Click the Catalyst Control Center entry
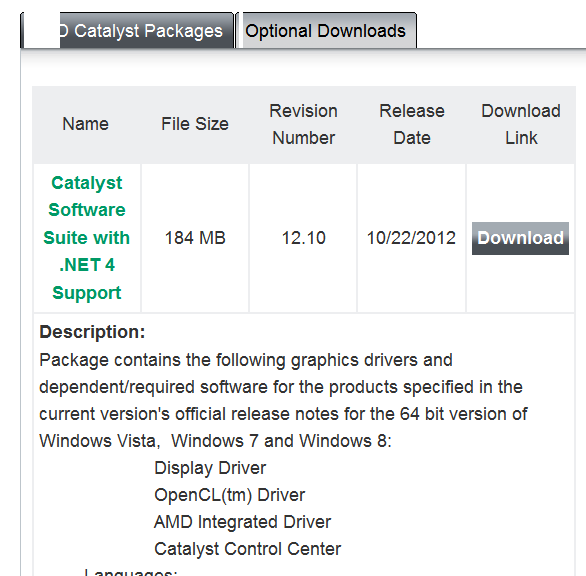 click(247, 549)
